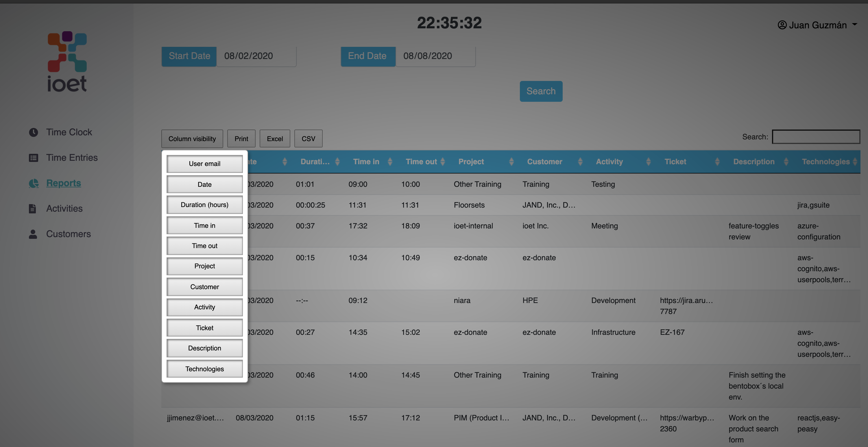This screenshot has width=868, height=447.
Task: Click the ioet logo
Action: [67, 62]
